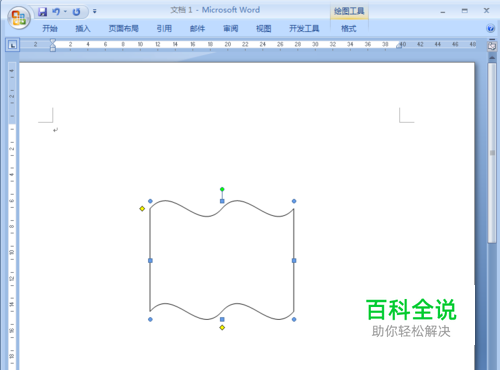Go to the 邮件 tab
This screenshot has width=500, height=370.
point(197,29)
